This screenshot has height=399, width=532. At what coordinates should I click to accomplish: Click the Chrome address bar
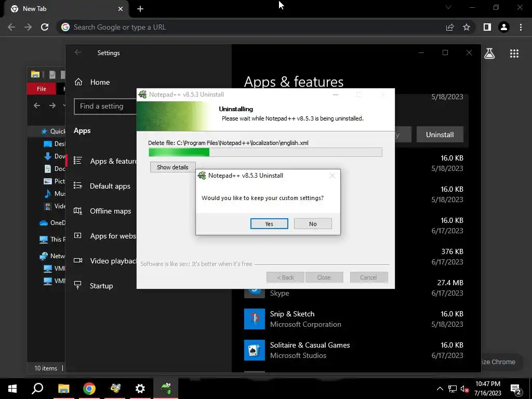click(x=251, y=27)
